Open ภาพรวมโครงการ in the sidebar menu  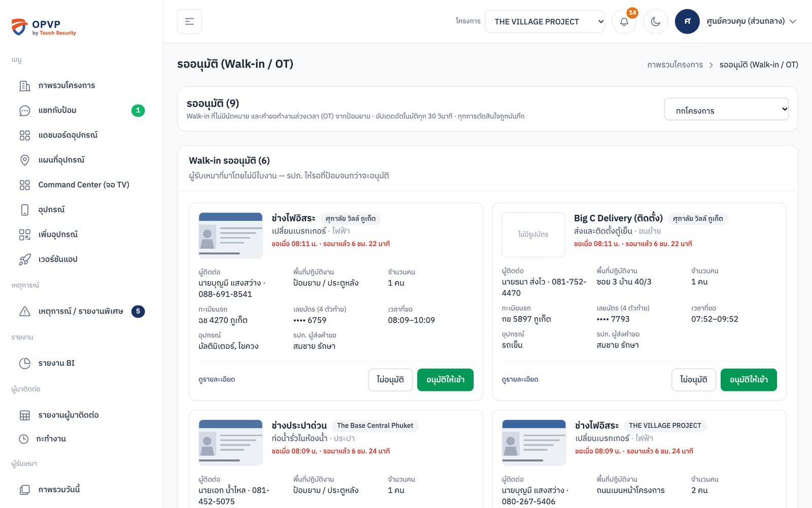point(81,85)
